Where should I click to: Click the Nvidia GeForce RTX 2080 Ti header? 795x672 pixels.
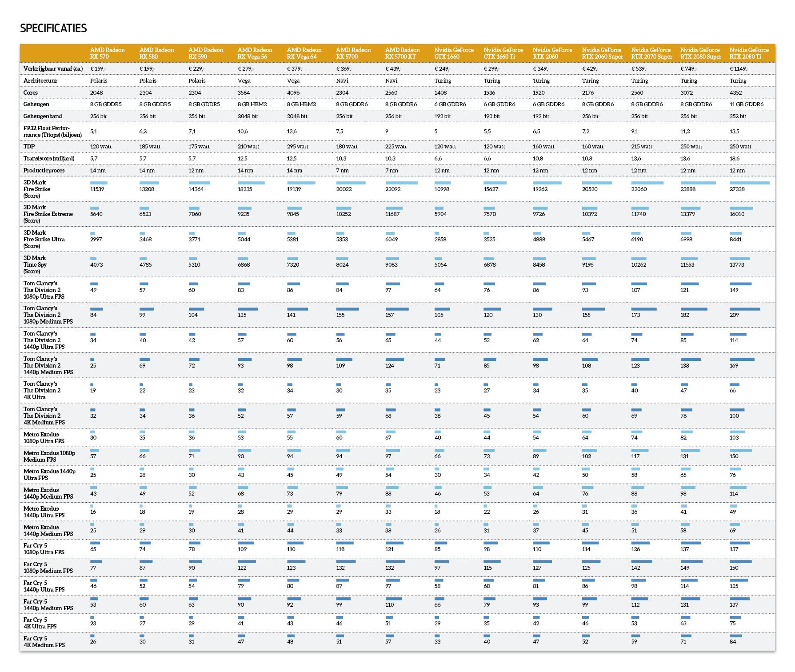click(x=749, y=53)
